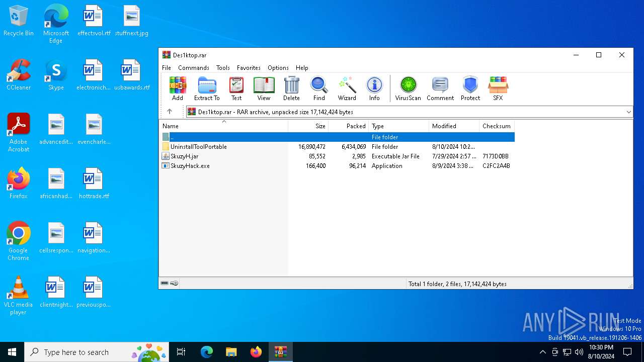This screenshot has width=644, height=362.
Task: Select usbawards.rtf desktop file
Action: pos(131,75)
